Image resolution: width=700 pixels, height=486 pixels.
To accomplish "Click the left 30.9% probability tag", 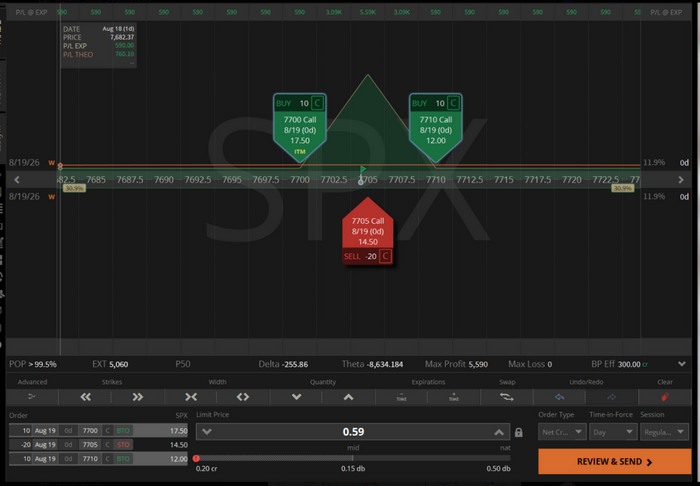I will click(x=74, y=188).
